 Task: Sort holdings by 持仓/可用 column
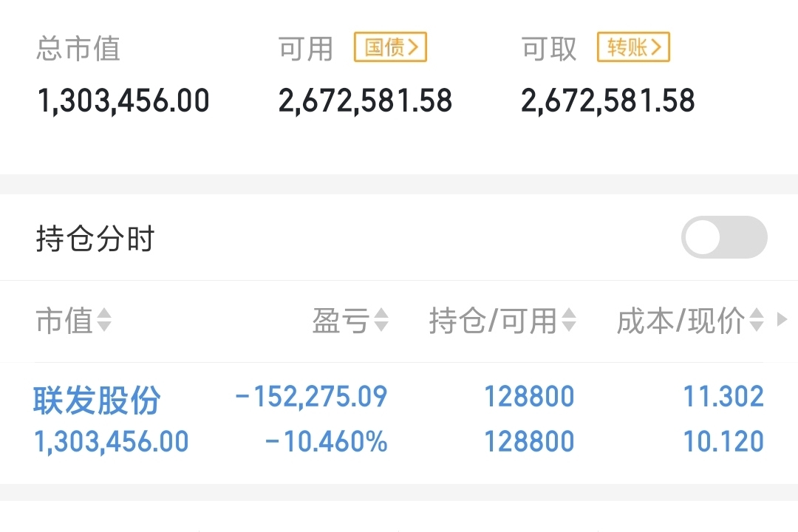(x=503, y=320)
